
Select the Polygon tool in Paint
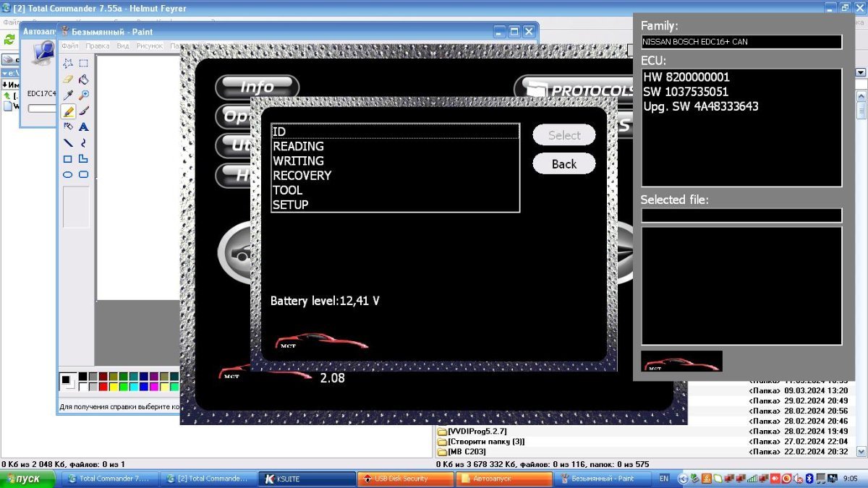84,158
